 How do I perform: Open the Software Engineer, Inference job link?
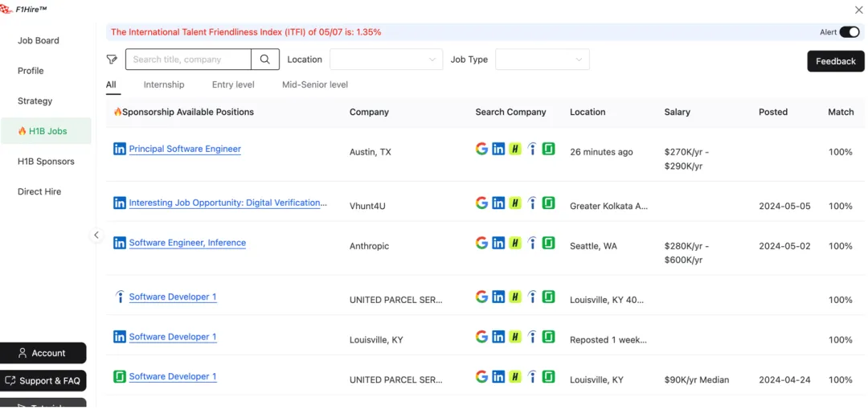point(187,243)
